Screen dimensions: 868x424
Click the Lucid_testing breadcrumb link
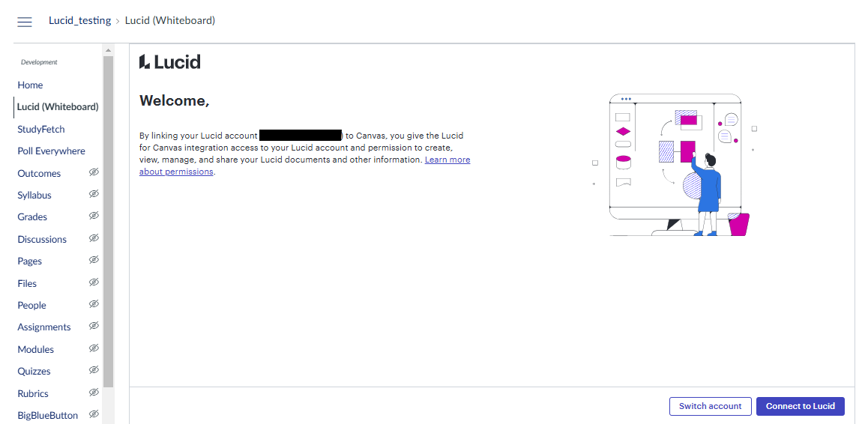point(79,21)
